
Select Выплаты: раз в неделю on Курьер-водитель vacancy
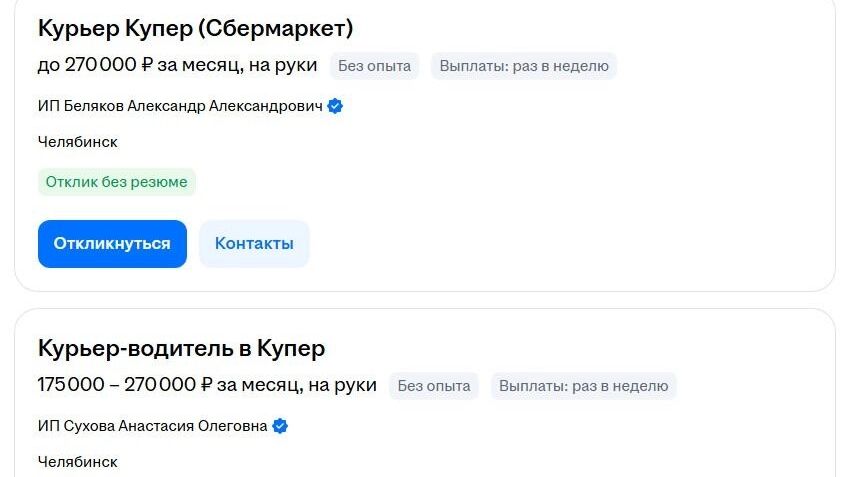click(583, 386)
